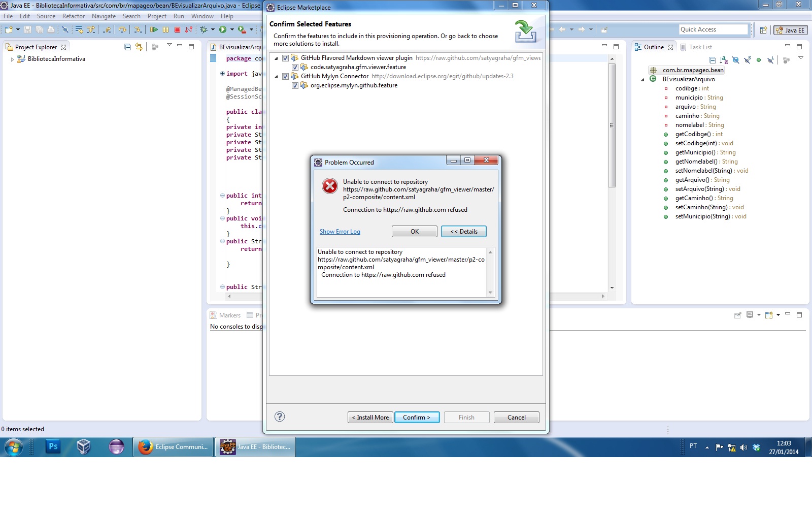Click OK in Problem Occurred dialog
The width and height of the screenshot is (812, 513).
415,232
